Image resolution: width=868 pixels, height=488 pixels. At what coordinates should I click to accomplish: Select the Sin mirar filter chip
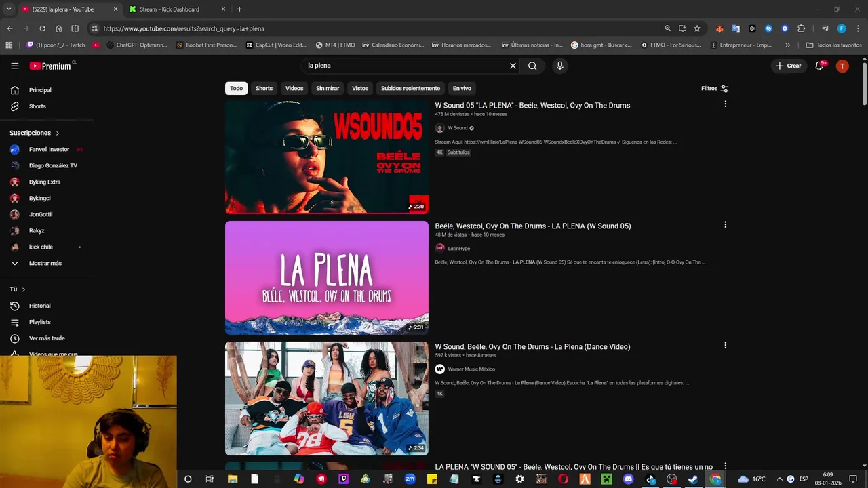pos(328,88)
